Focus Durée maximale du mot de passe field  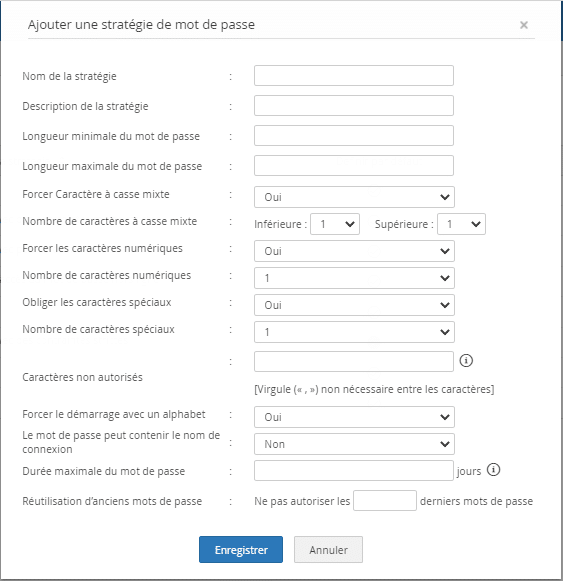click(x=354, y=471)
